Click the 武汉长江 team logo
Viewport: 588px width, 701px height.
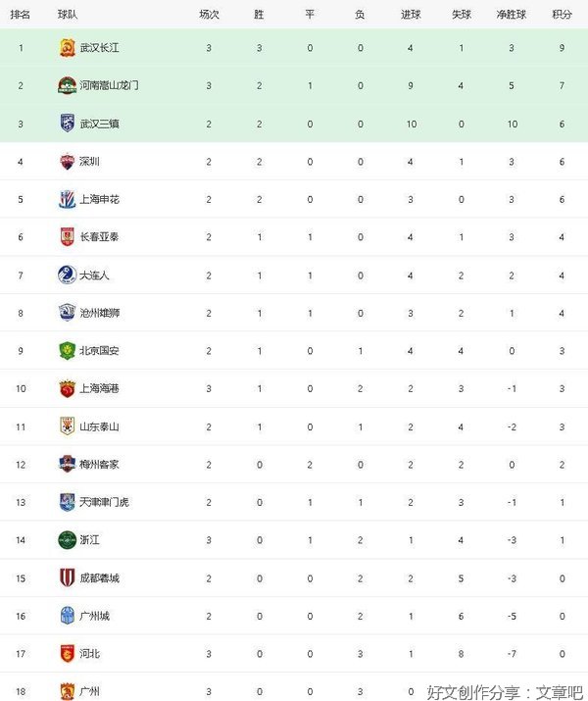[x=67, y=48]
